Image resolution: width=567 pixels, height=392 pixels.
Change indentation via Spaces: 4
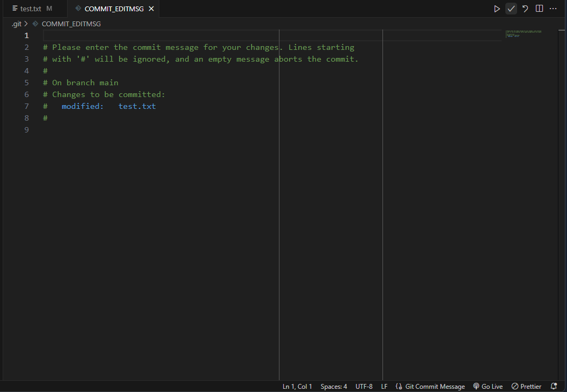click(x=334, y=387)
